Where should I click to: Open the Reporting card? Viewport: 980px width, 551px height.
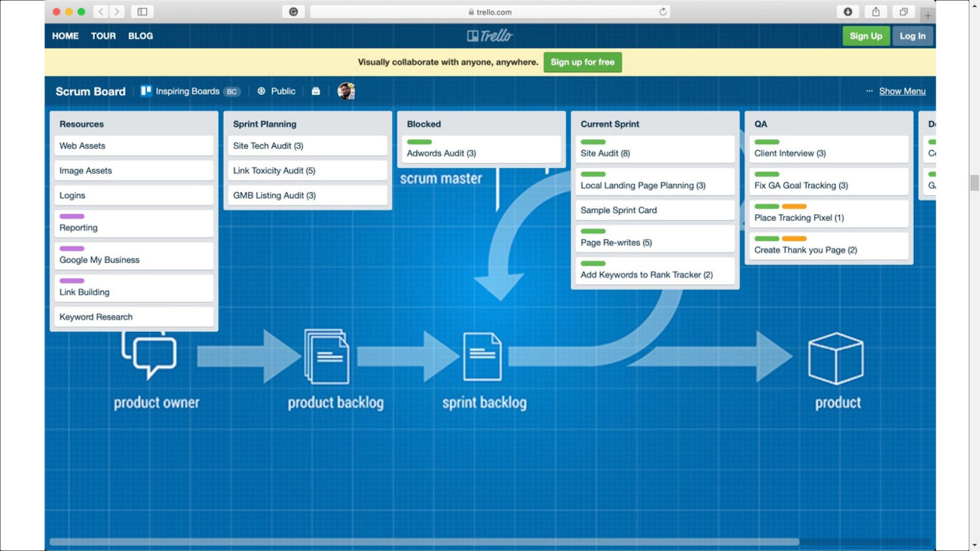coord(134,223)
